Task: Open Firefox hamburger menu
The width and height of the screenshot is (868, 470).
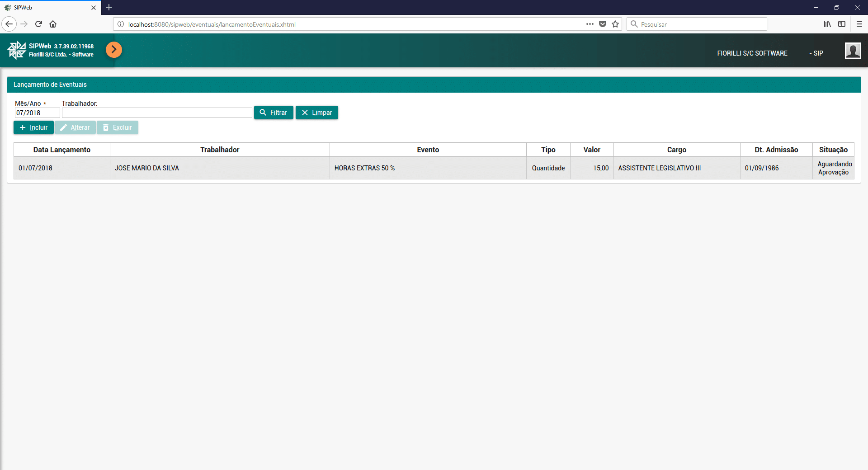Action: click(859, 24)
